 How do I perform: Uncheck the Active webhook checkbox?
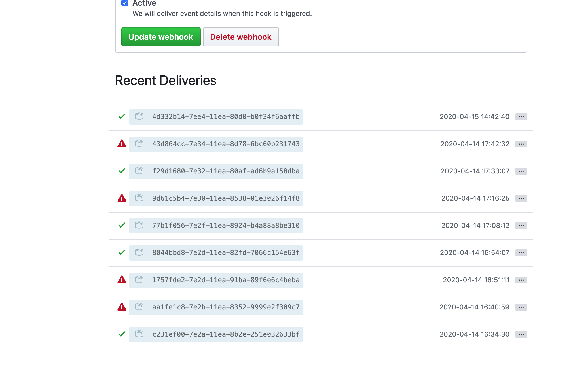(x=125, y=3)
